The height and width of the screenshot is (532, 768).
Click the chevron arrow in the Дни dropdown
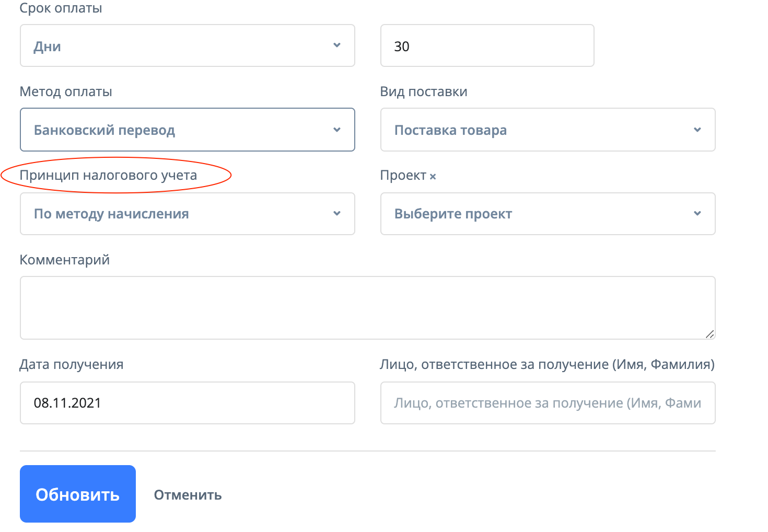click(x=337, y=45)
